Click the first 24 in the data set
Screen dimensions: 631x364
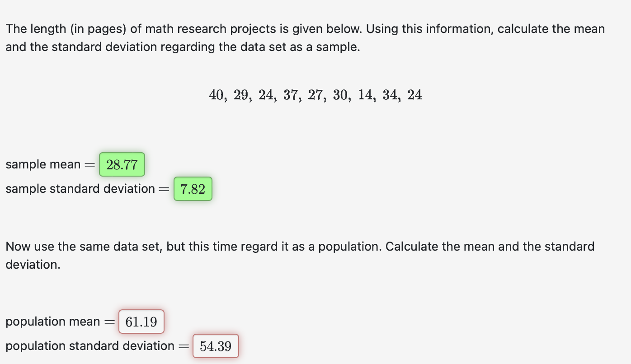click(x=267, y=95)
